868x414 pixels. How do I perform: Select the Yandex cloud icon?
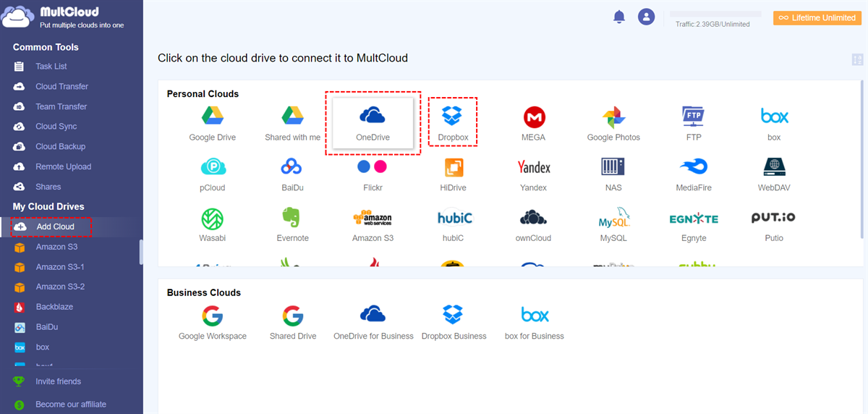click(534, 167)
